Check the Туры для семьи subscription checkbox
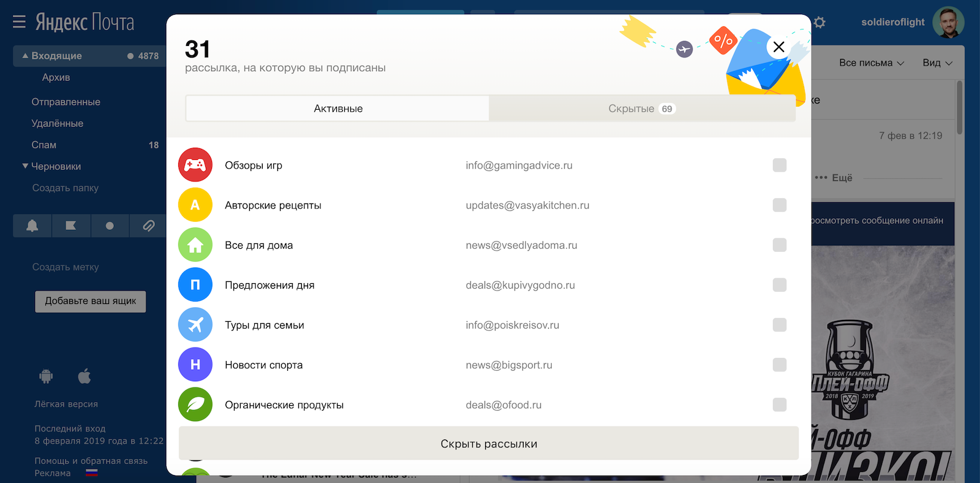Image resolution: width=980 pixels, height=483 pixels. 780,324
